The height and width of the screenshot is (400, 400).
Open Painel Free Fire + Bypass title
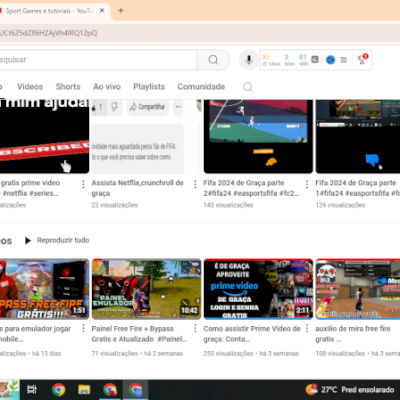(x=139, y=334)
